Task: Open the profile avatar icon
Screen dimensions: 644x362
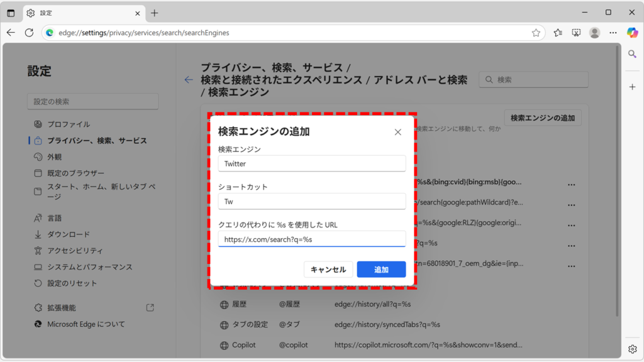Action: (594, 33)
